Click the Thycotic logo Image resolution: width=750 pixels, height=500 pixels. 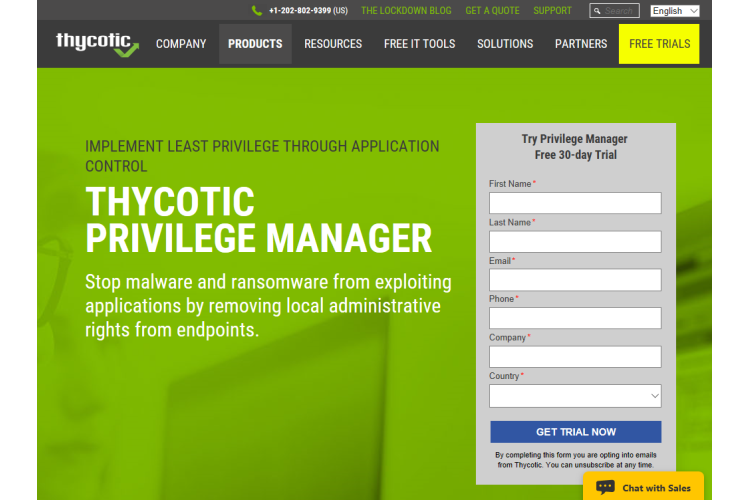97,43
